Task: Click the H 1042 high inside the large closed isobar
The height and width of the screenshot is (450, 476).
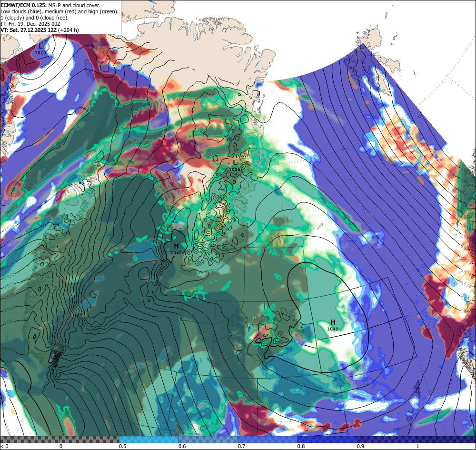Action: [333, 325]
